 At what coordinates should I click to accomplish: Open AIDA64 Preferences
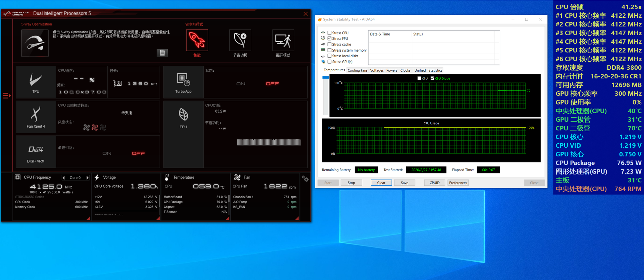point(458,183)
